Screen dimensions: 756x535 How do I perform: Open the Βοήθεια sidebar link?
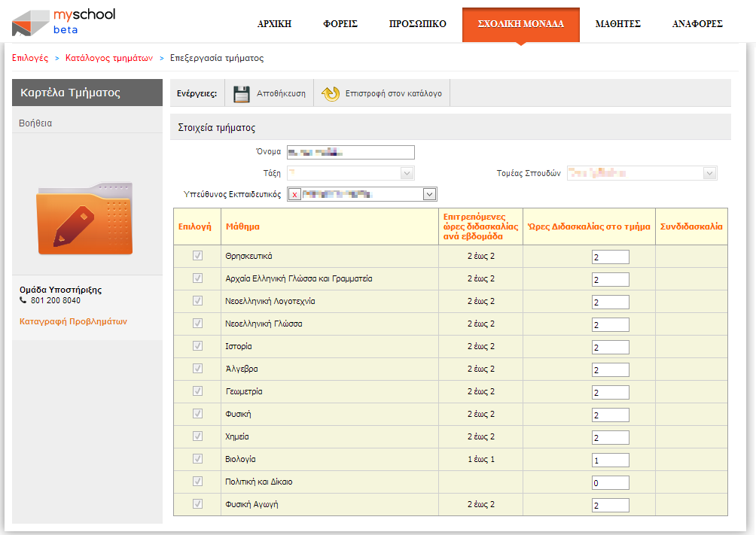[35, 123]
